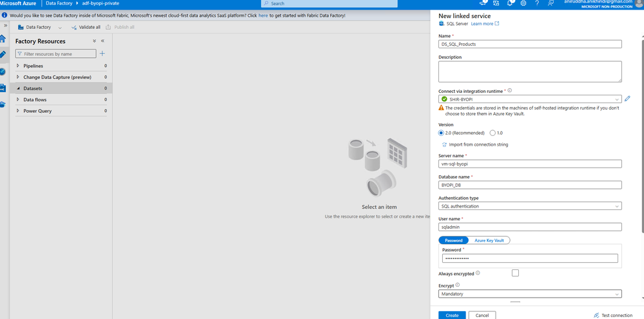This screenshot has width=644, height=319.
Task: Click Test connection
Action: pos(613,315)
